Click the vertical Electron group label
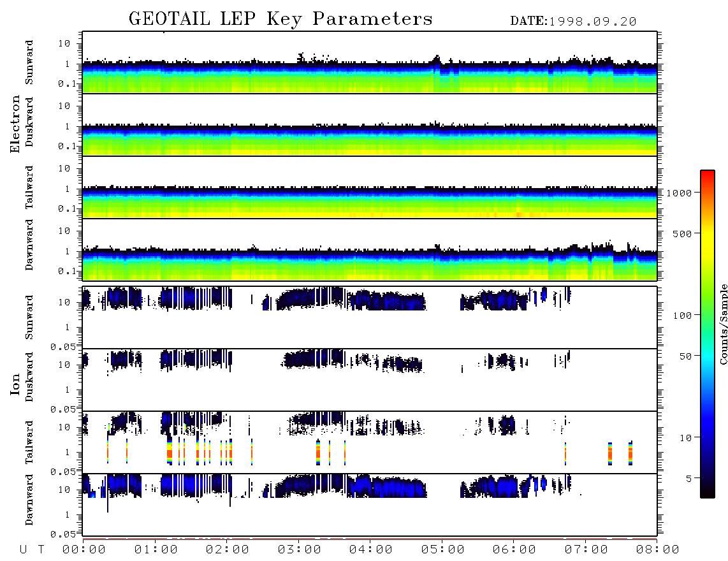The image size is (728, 561). tap(15, 124)
